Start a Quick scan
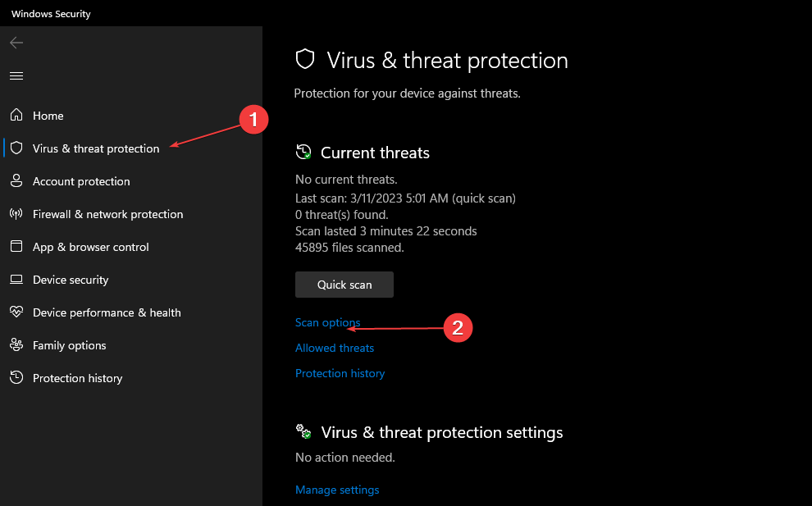 pos(344,284)
